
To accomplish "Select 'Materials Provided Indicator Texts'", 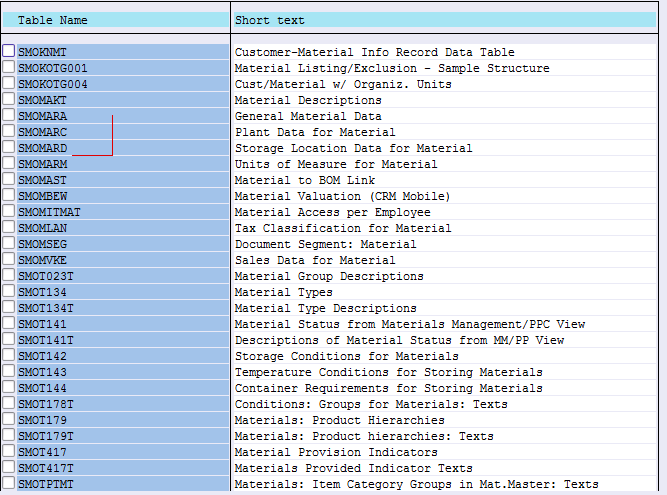I will click(353, 468).
